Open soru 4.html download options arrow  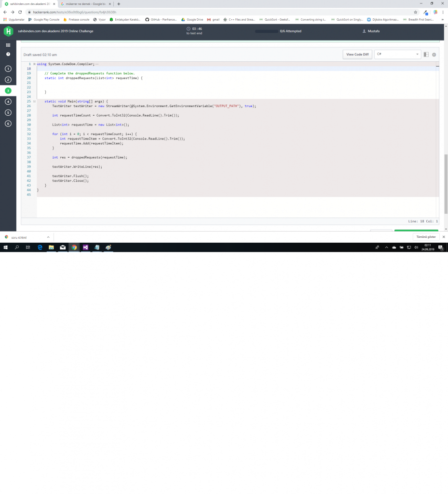pos(48,237)
